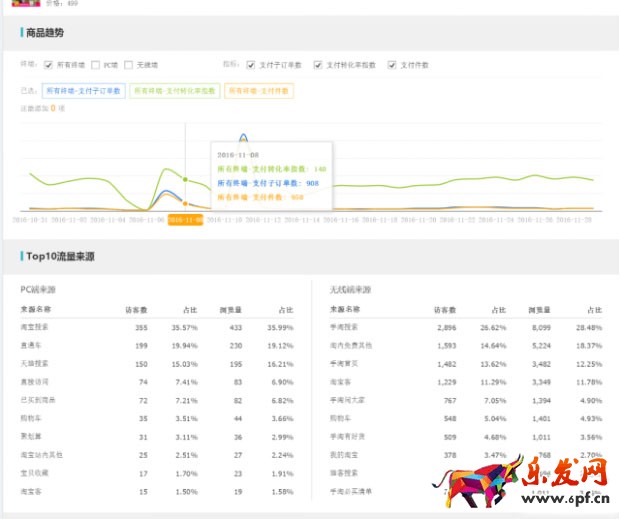Open 淘宝搜索 row in PC端来源 table
The width and height of the screenshot is (620, 519).
pyautogui.click(x=35, y=327)
